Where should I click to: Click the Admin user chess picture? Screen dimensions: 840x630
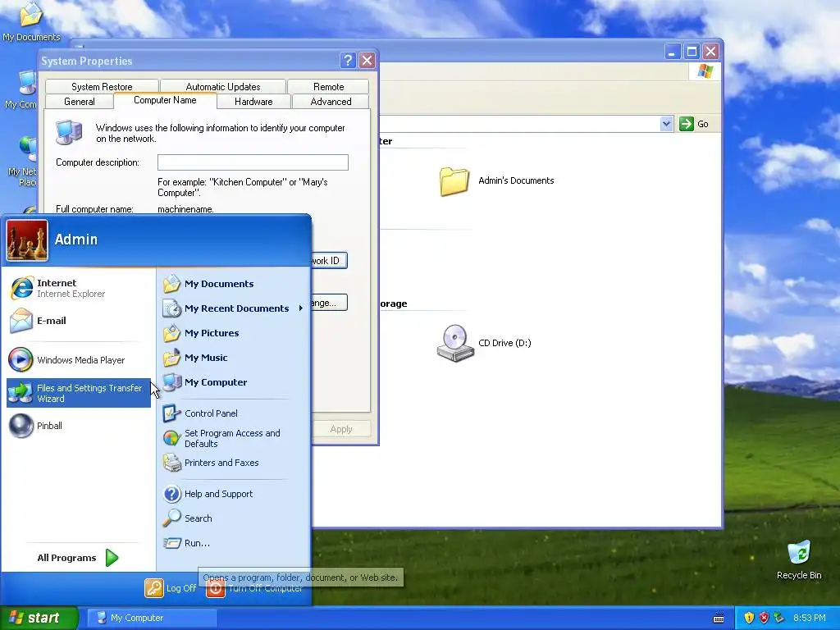[x=27, y=240]
